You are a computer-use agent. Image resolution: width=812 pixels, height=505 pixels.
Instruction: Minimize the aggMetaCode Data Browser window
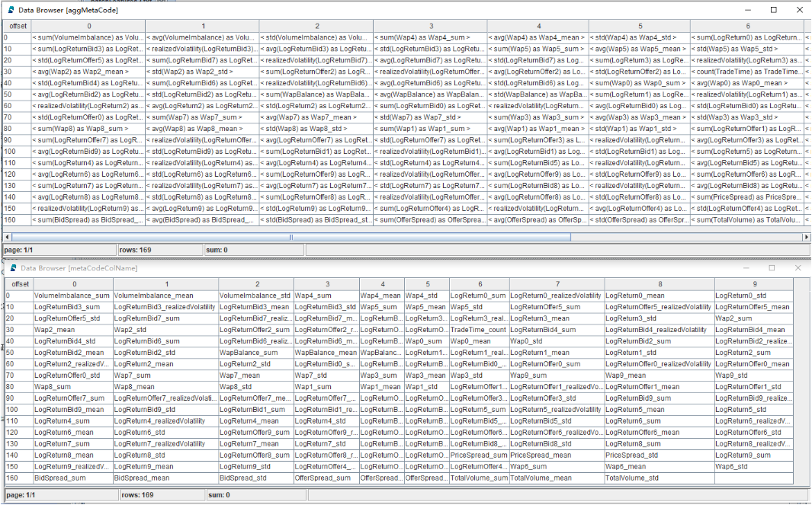point(748,10)
